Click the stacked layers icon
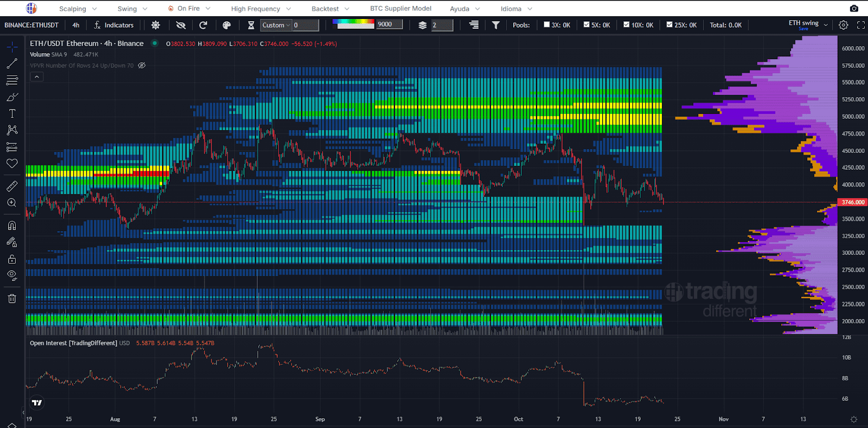 click(423, 25)
